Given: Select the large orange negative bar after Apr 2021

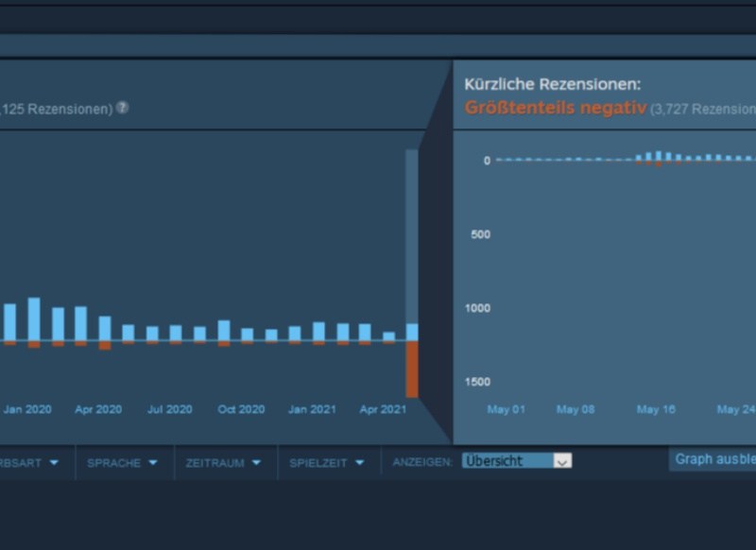Looking at the screenshot, I should click(412, 369).
